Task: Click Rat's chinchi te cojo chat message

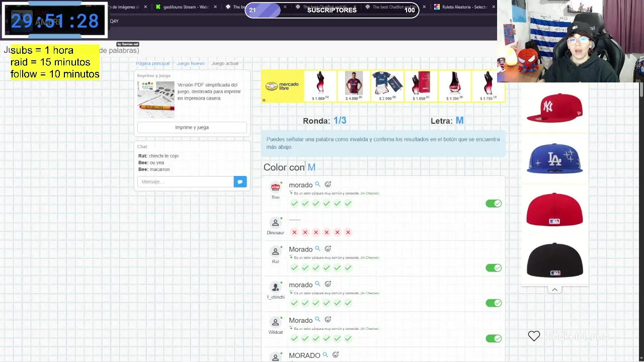Action: tap(158, 156)
